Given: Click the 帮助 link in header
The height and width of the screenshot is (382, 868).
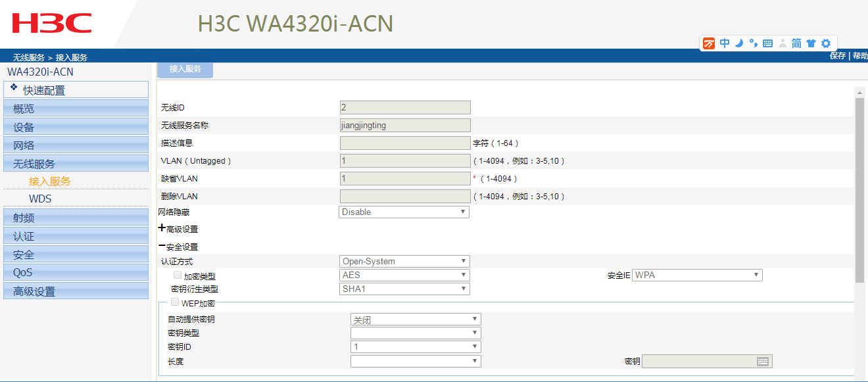Looking at the screenshot, I should 860,56.
